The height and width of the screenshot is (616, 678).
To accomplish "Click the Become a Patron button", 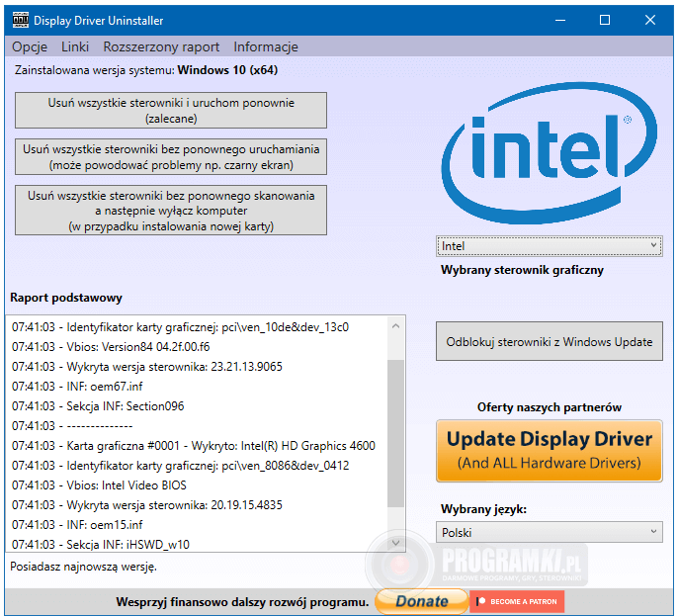I will [517, 601].
